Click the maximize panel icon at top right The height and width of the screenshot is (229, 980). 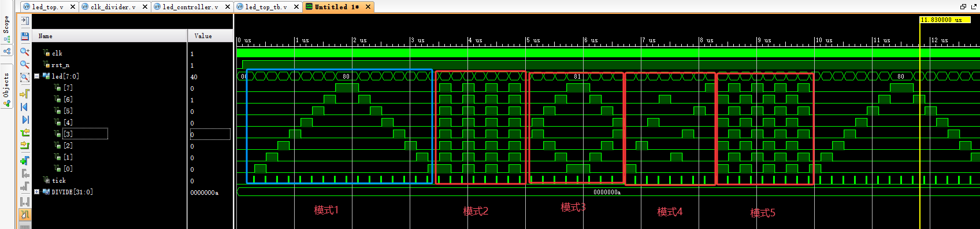(973, 7)
